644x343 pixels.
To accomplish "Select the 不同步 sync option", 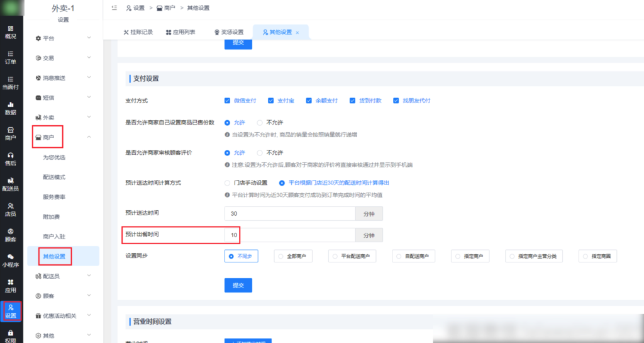I will 241,256.
